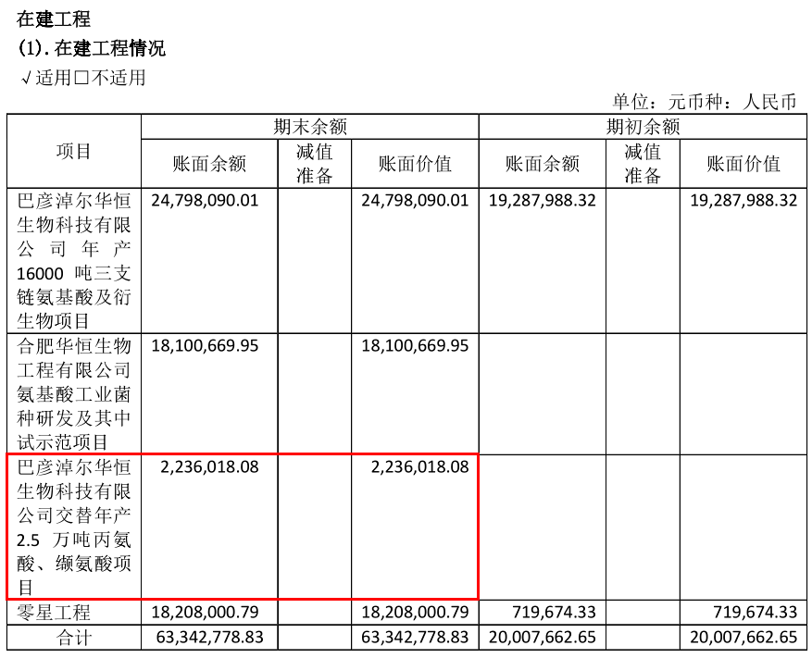The image size is (812, 658).
Task: Click 减值准备 header under 期初余额
Action: click(x=643, y=164)
